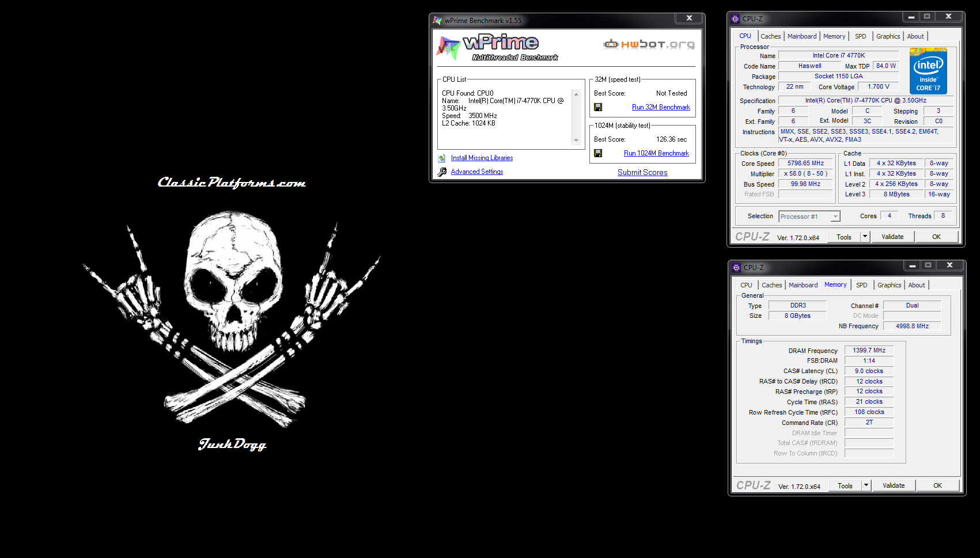Open Install Missing Libraries link

tap(482, 158)
